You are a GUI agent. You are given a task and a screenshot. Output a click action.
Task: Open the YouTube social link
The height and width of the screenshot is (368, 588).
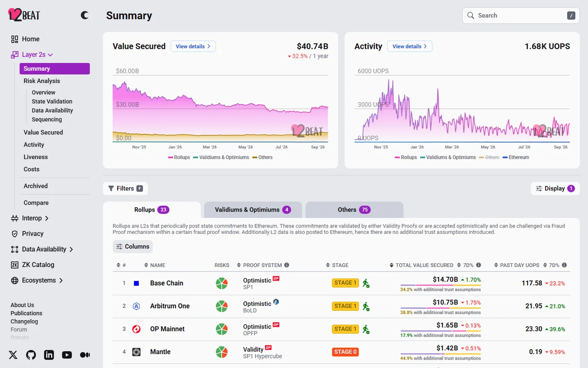pos(67,355)
